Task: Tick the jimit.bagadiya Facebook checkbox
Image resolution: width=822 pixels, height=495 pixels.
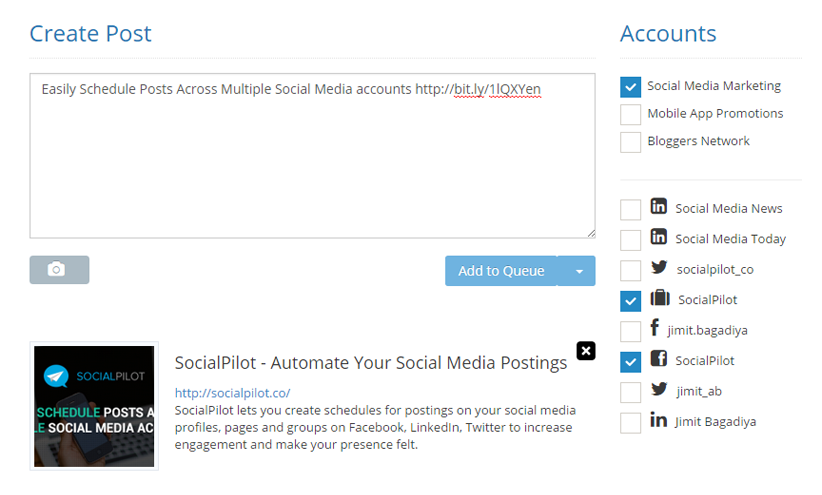Action: point(630,331)
